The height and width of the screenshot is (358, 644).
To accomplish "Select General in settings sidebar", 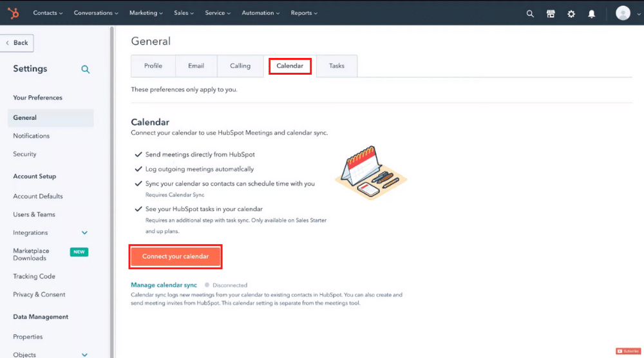I will click(50, 118).
